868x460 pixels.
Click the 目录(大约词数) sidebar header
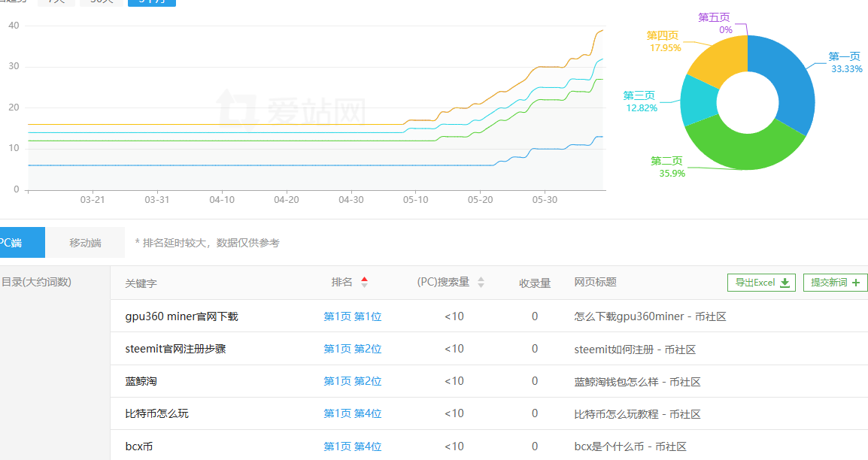pyautogui.click(x=36, y=282)
